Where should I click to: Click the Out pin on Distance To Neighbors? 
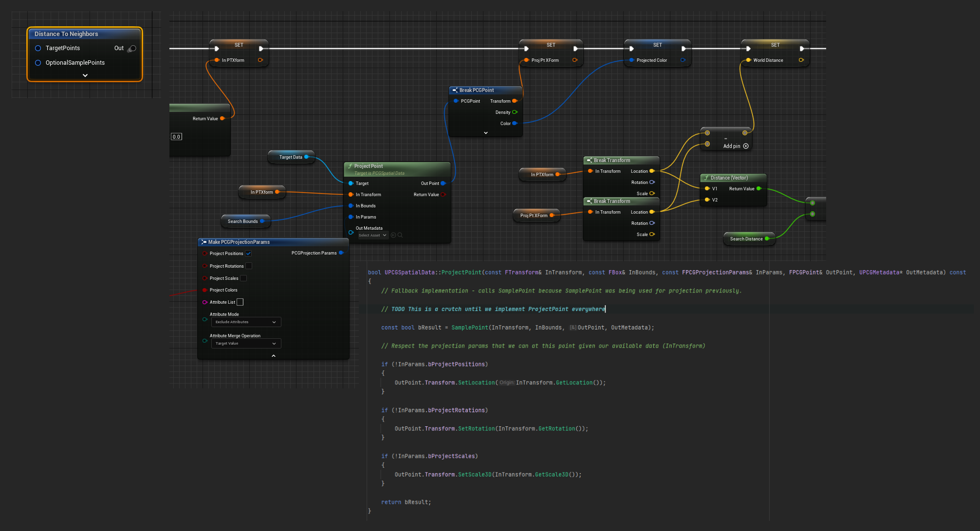(x=132, y=48)
